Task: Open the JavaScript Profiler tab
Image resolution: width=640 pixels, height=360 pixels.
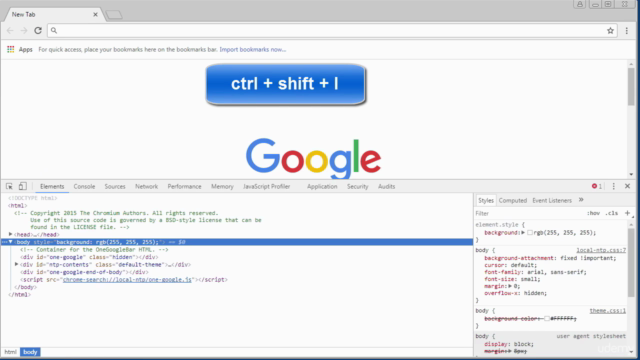Action: tap(267, 187)
